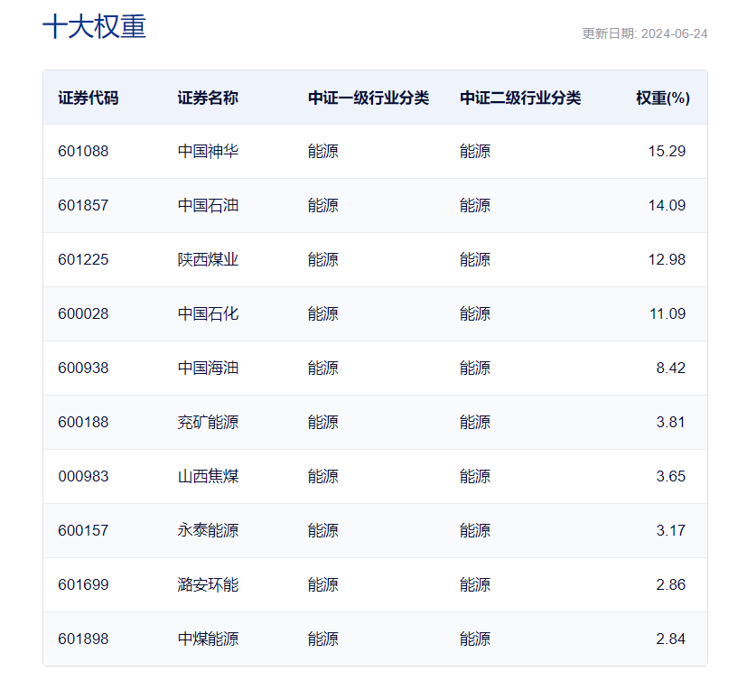
Task: Select stock name 陕西煤业
Action: [208, 260]
